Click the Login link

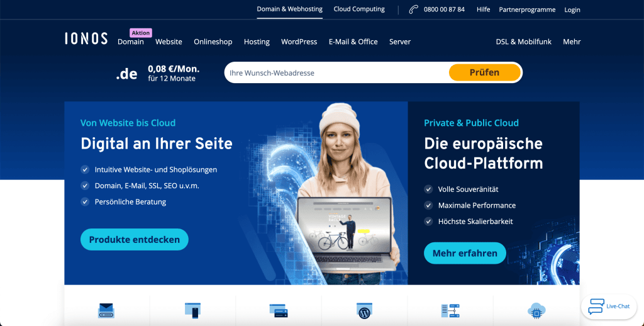tap(572, 9)
